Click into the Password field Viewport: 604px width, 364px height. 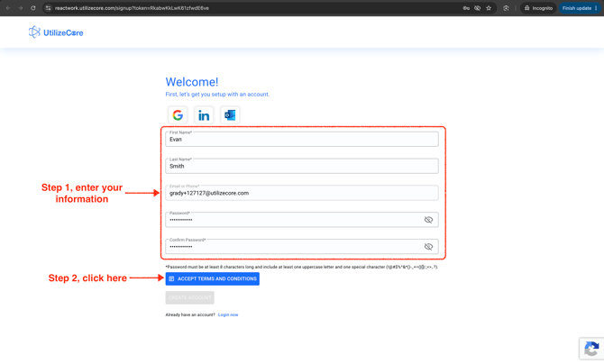tap(302, 220)
